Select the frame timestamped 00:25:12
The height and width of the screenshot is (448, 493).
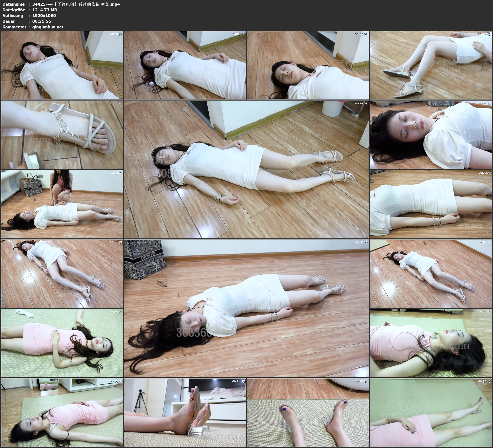point(62,412)
